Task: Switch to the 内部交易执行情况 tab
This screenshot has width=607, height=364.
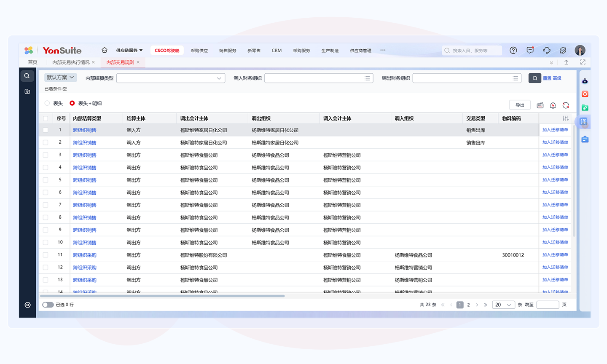Action: tap(71, 62)
